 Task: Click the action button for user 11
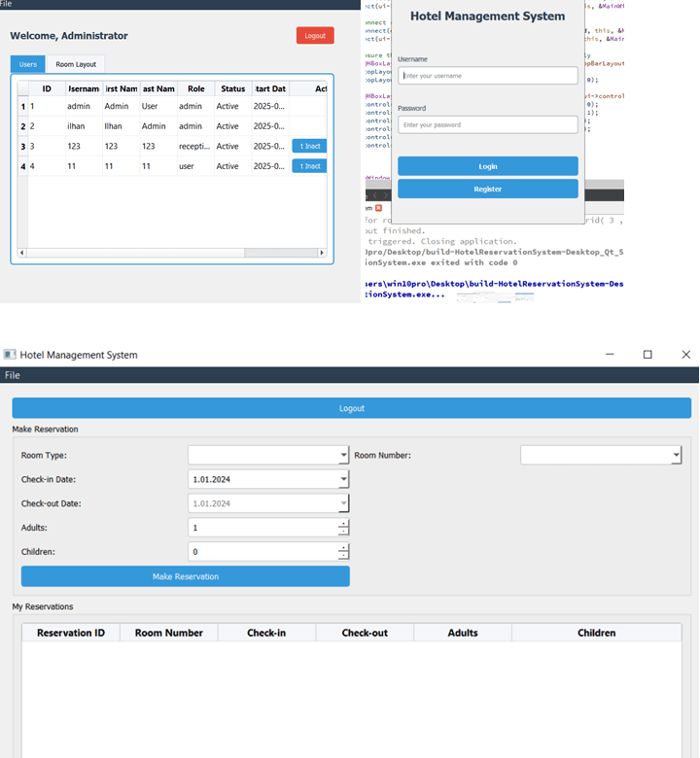tap(309, 166)
